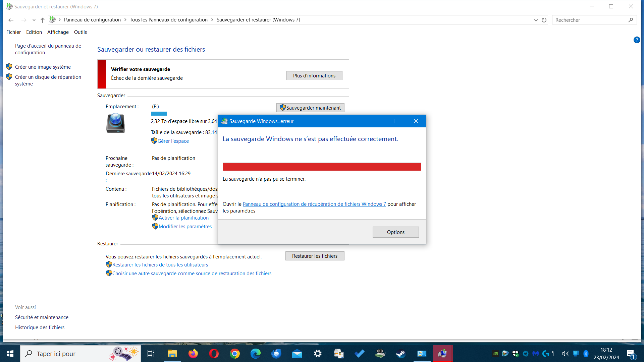Image resolution: width=644 pixels, height=362 pixels.
Task: Click the Options button in error dialog
Action: 395,232
